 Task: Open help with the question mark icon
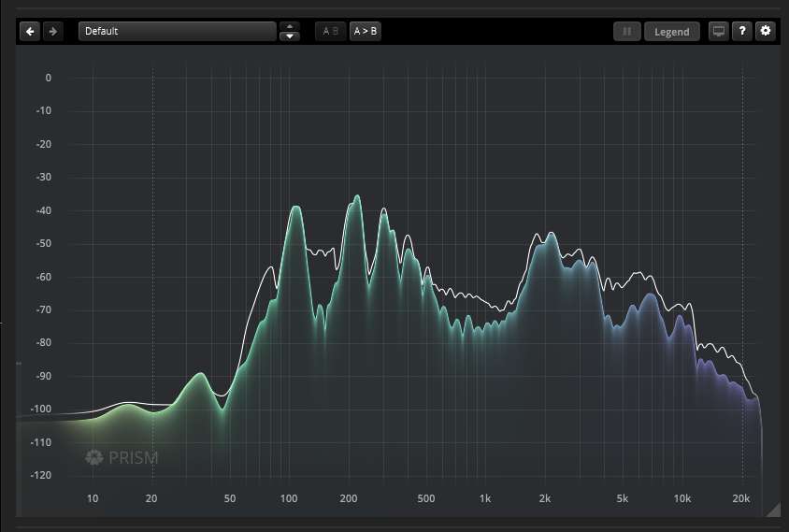(x=742, y=32)
